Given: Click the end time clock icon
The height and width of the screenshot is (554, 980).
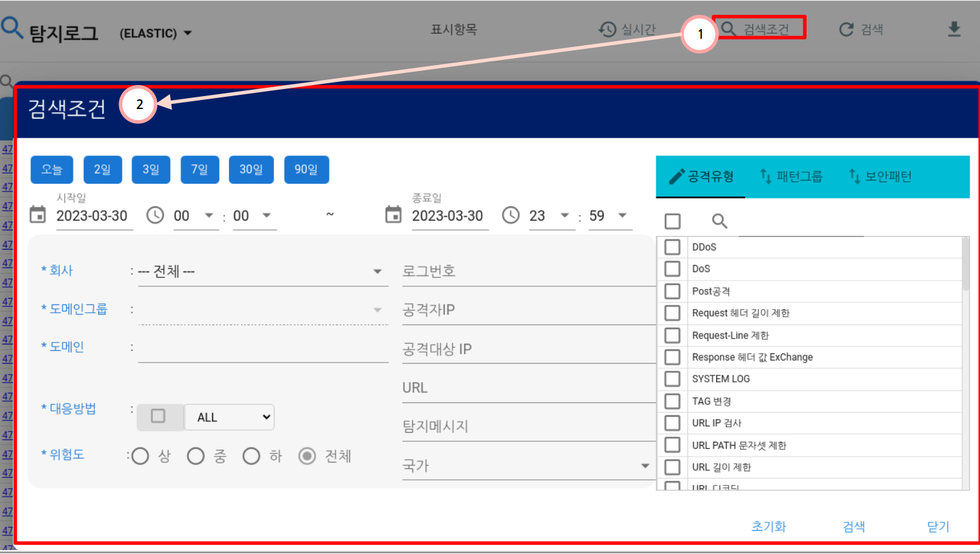Looking at the screenshot, I should (x=511, y=215).
